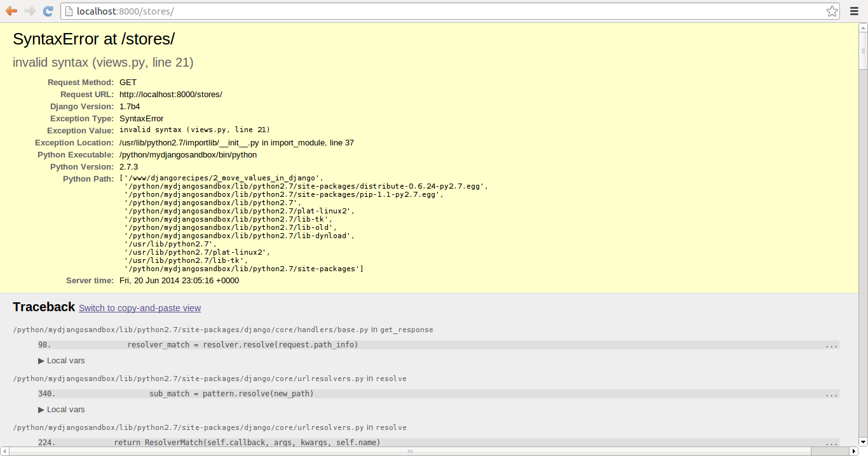Image resolution: width=868 pixels, height=456 pixels.
Task: Click 'invalid syntax (views.py, line 21)' subtitle
Action: (x=103, y=62)
